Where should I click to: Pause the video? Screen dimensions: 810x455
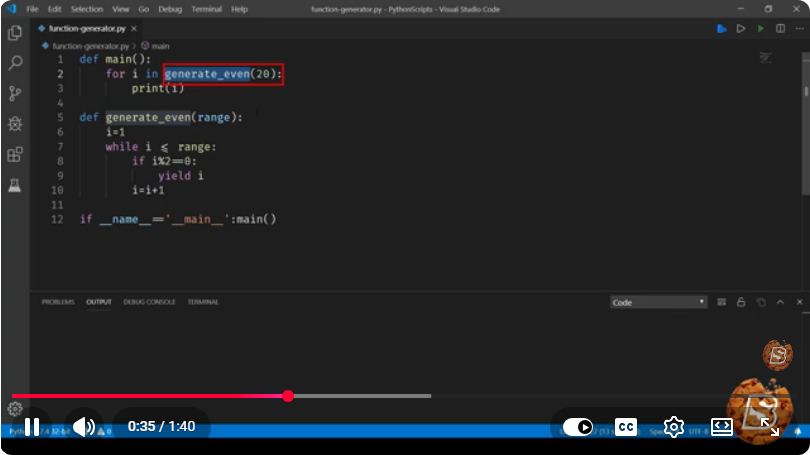pos(32,427)
